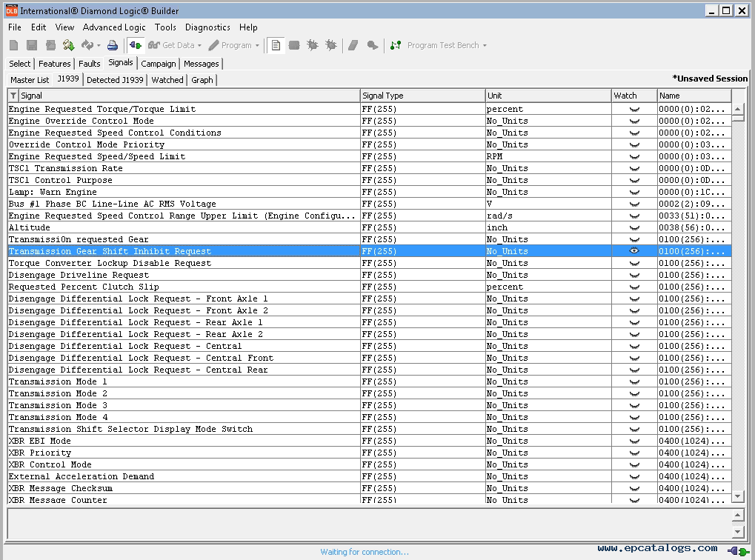755x560 pixels.
Task: Click the green connect plug toolbar icon
Action: pos(135,45)
